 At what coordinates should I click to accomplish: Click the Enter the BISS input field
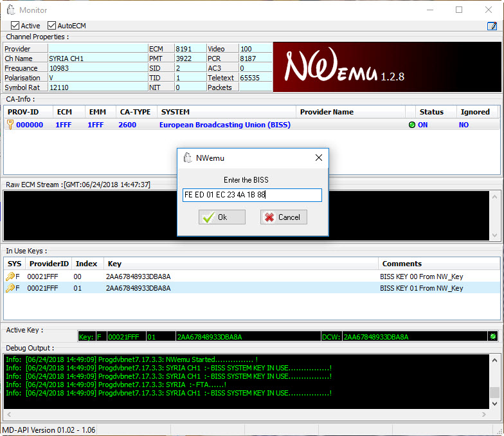252,195
